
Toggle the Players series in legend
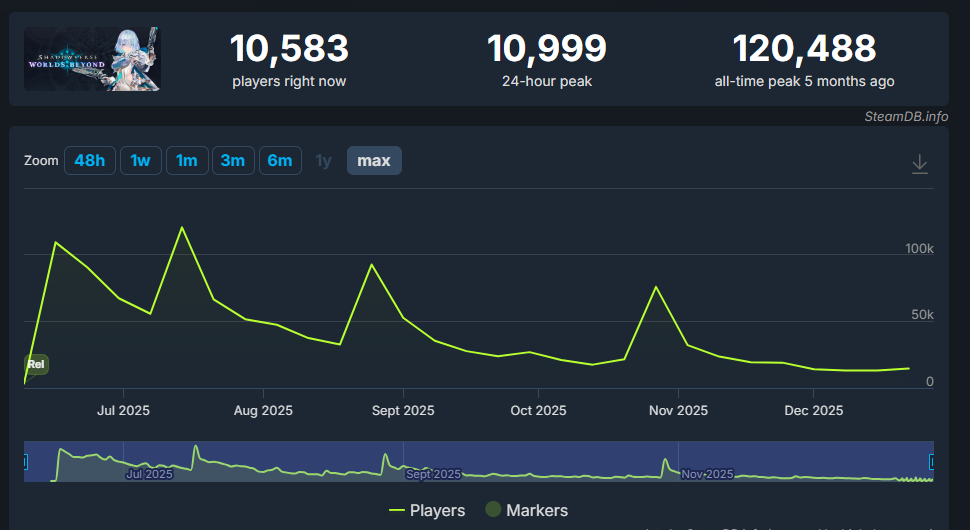click(x=427, y=510)
